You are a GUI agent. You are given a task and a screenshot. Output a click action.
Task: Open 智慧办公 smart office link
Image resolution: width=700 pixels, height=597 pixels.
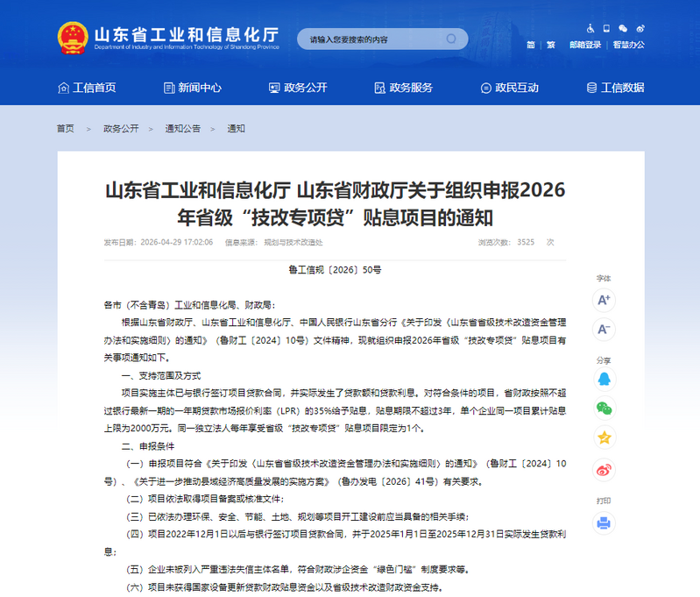pos(628,45)
